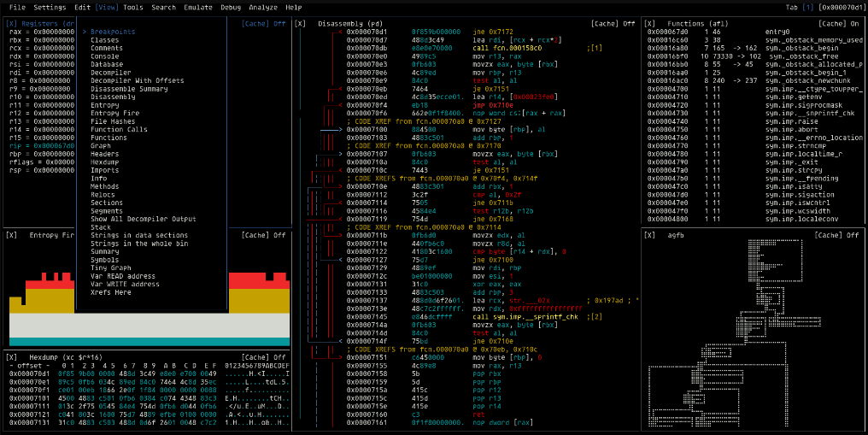Close the Registers panel with its [X]
The image size is (868, 435).
11,24
